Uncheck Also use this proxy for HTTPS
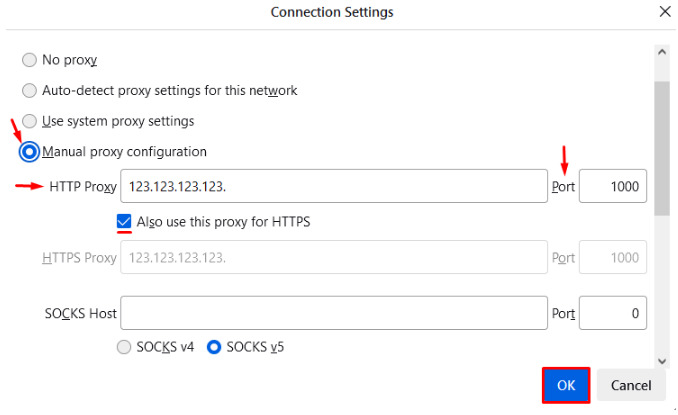The width and height of the screenshot is (678, 415). [125, 222]
